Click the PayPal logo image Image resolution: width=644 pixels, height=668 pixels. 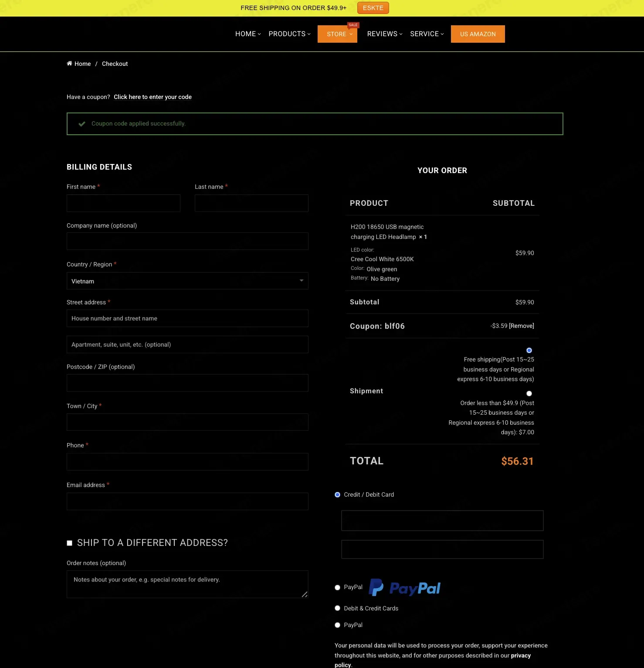(x=404, y=588)
